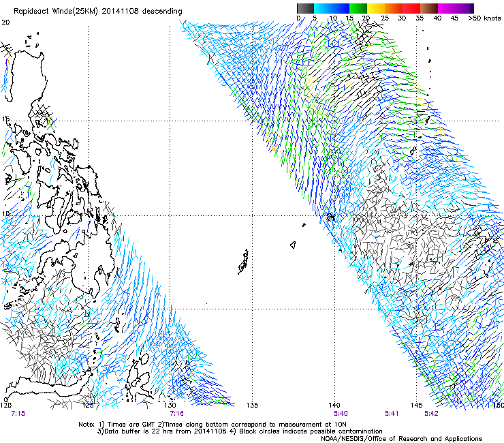
Task: Click the '30' label under wind speed legend
Action: (402, 18)
